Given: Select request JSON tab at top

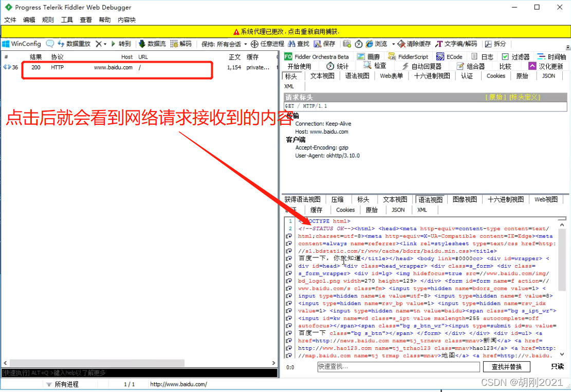Looking at the screenshot, I should (548, 76).
